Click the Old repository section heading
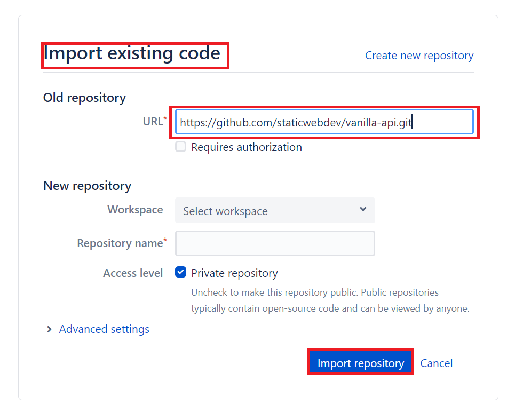The width and height of the screenshot is (515, 420). pos(84,98)
